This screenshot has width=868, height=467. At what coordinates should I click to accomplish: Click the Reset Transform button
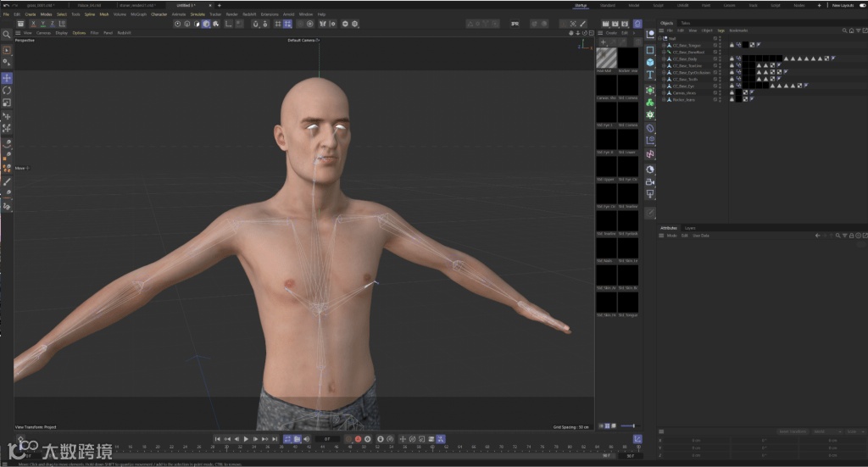(x=793, y=431)
